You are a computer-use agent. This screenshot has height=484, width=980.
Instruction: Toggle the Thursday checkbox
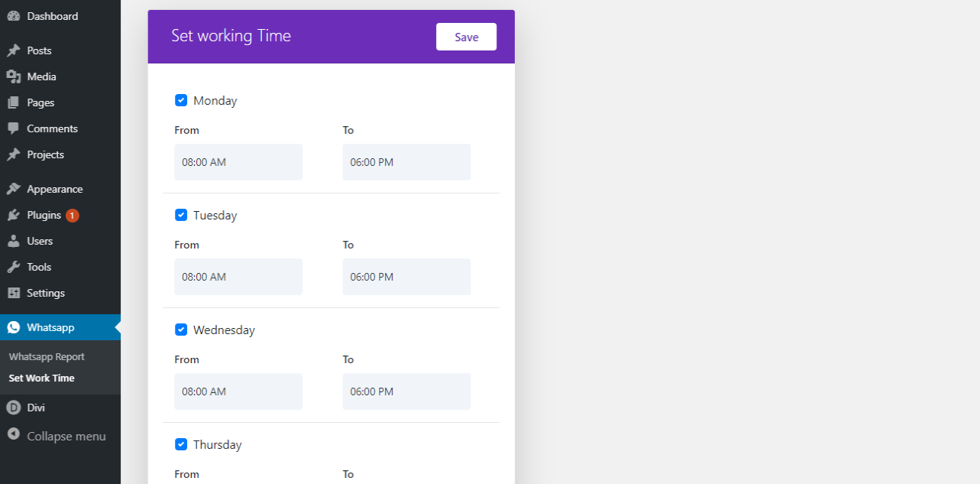tap(181, 444)
